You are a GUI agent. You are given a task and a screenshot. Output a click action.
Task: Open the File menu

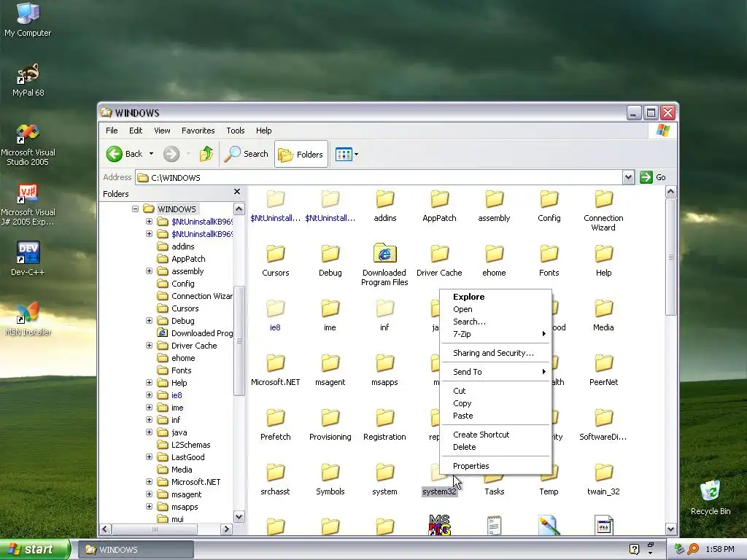(x=112, y=131)
